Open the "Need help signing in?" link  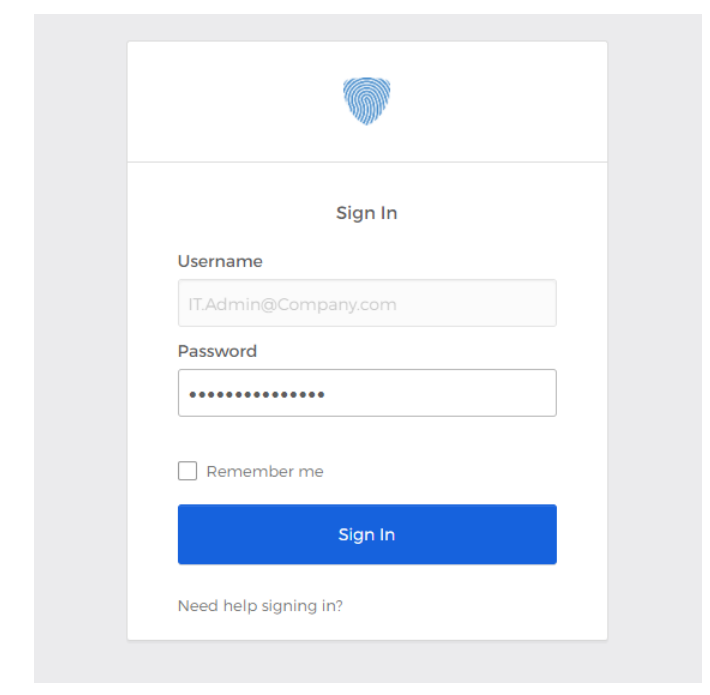coord(260,605)
